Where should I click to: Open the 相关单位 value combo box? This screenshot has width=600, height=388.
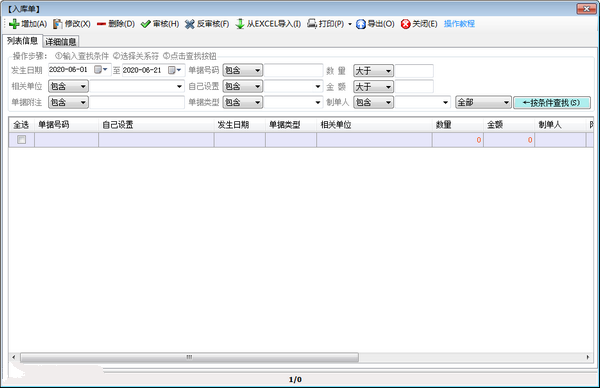click(x=137, y=86)
